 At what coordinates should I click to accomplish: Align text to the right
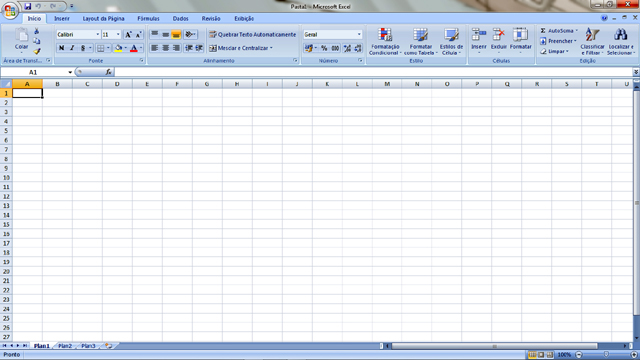click(x=176, y=48)
